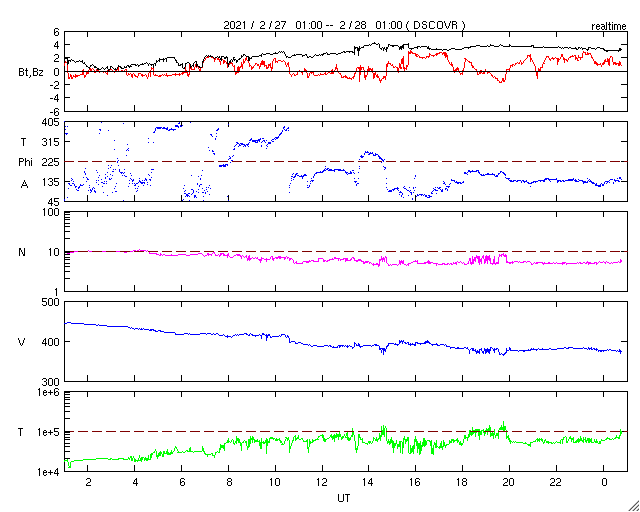Click the '225' tick value on the Phi panel
Screen dimensions: 640x512
tap(51, 162)
